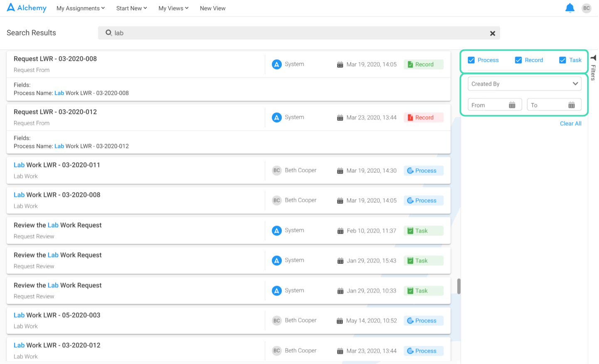Open the My Views menu
The image size is (599, 364).
(x=173, y=8)
